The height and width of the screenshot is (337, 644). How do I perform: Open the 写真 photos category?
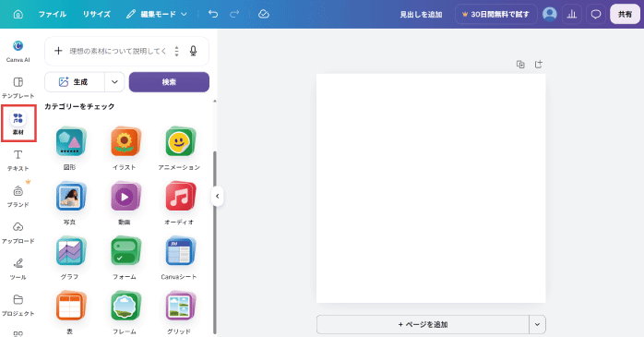coord(70,203)
